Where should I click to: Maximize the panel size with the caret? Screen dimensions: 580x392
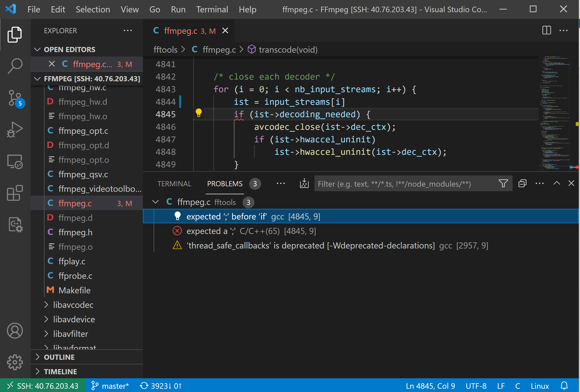[x=557, y=184]
